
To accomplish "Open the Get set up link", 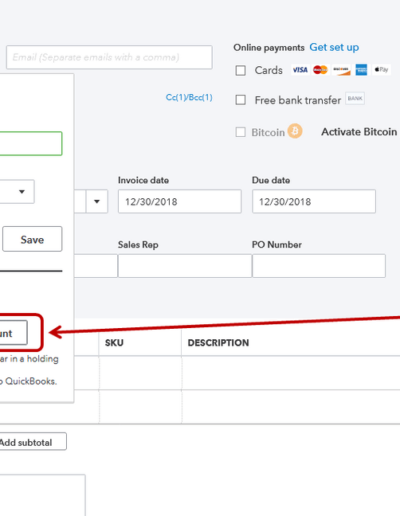I will tap(334, 47).
